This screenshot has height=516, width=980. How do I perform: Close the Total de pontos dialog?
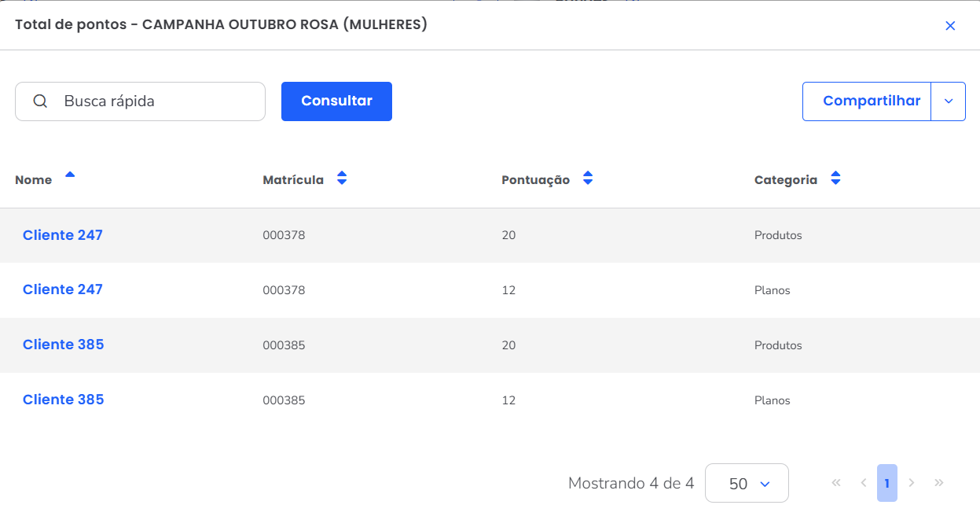tap(950, 26)
